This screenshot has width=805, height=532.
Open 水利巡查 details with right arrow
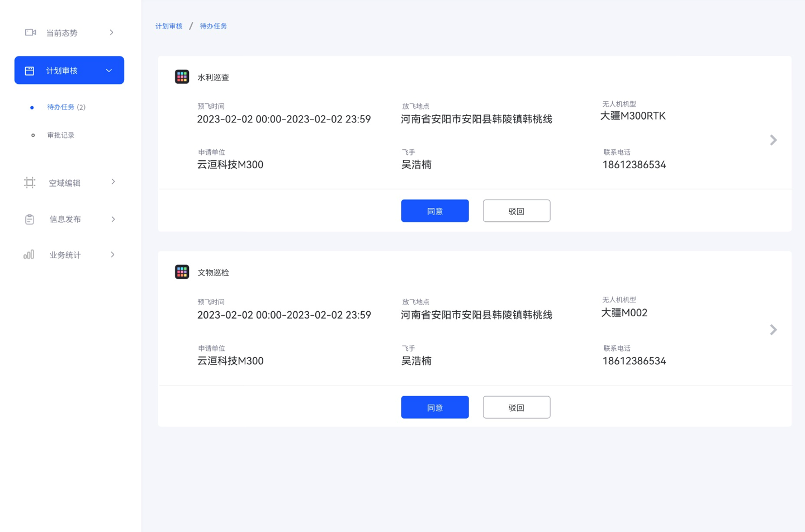coord(773,140)
